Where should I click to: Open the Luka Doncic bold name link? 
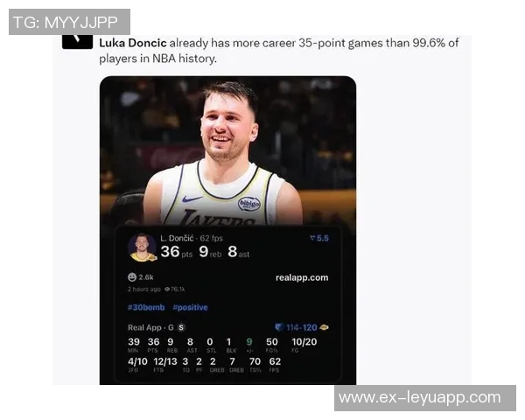tap(133, 43)
